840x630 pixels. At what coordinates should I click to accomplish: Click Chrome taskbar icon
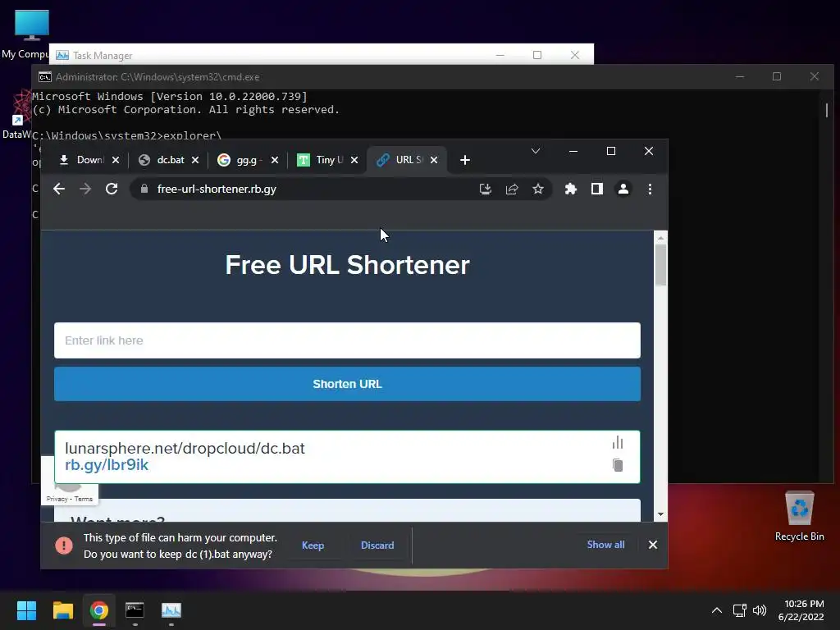tap(99, 610)
